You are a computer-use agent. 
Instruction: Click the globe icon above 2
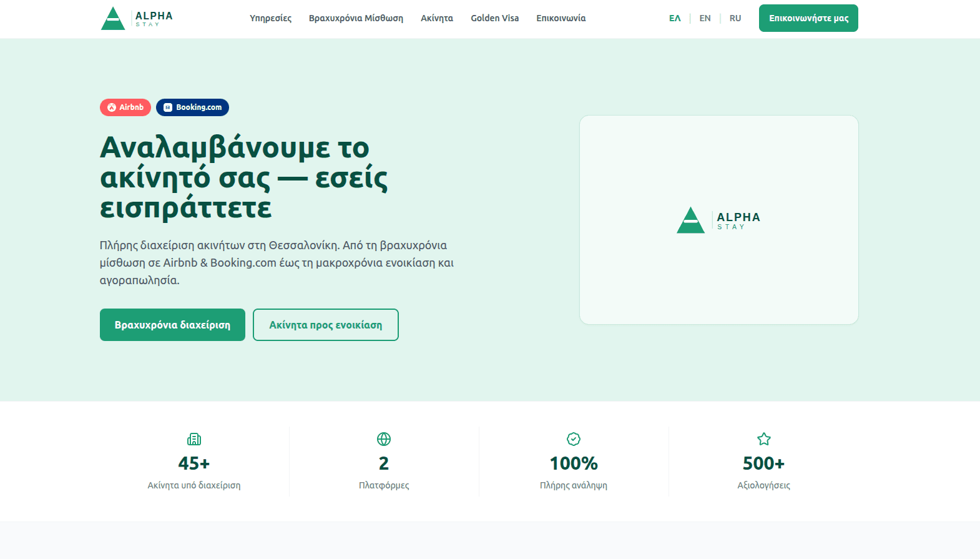[384, 439]
